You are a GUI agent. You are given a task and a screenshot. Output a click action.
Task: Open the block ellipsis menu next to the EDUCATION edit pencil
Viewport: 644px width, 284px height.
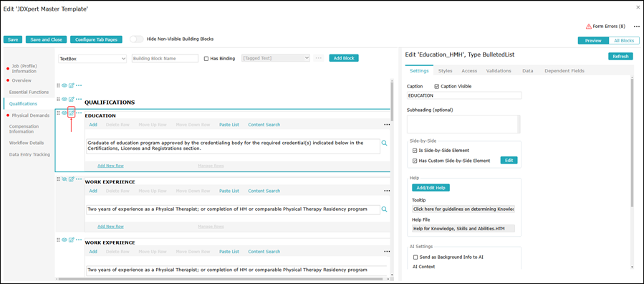[x=79, y=113]
